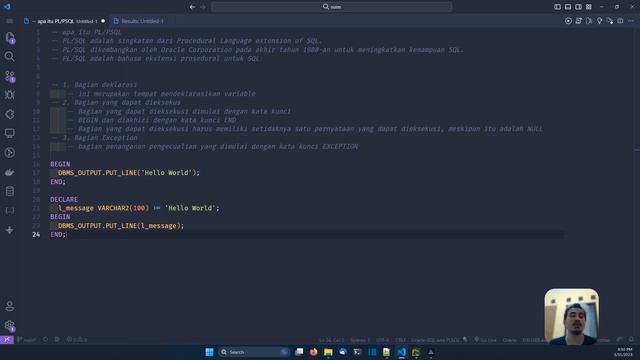
Task: Toggle the primary sidebar layout icon
Action: click(x=558, y=7)
